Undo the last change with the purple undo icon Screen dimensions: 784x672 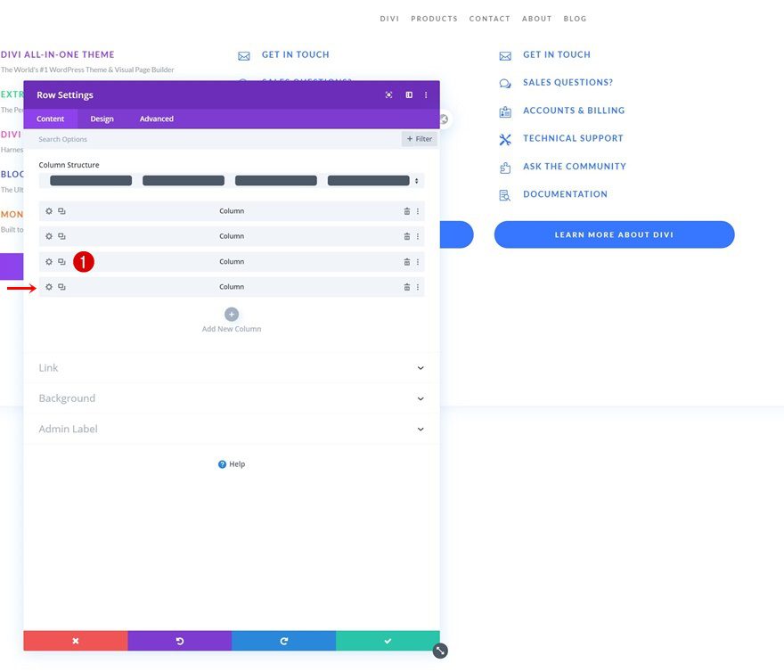pyautogui.click(x=179, y=640)
